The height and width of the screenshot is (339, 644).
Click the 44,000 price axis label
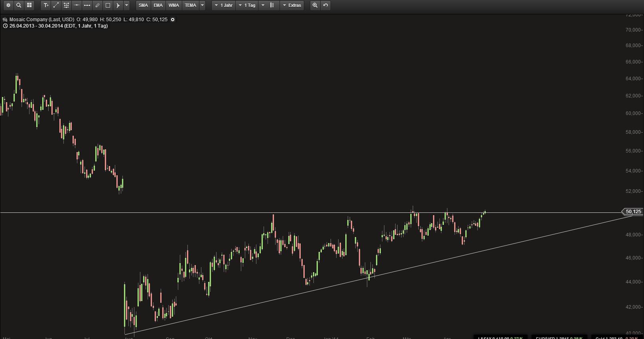point(633,282)
